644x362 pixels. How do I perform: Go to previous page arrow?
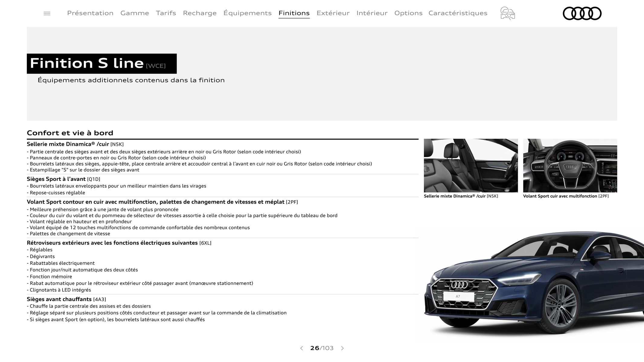pos(301,348)
